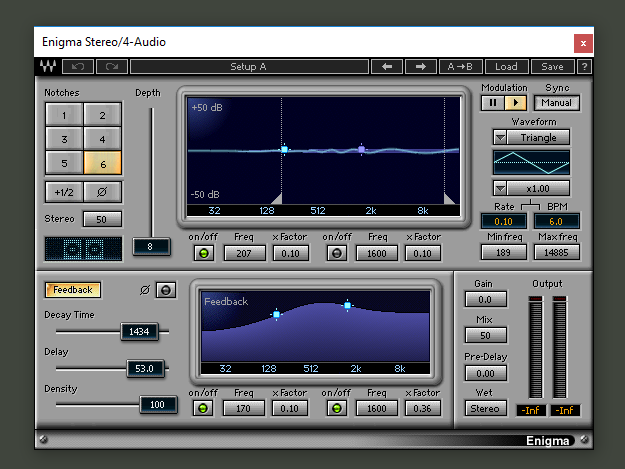Close the Enigma plugin window

[x=583, y=43]
